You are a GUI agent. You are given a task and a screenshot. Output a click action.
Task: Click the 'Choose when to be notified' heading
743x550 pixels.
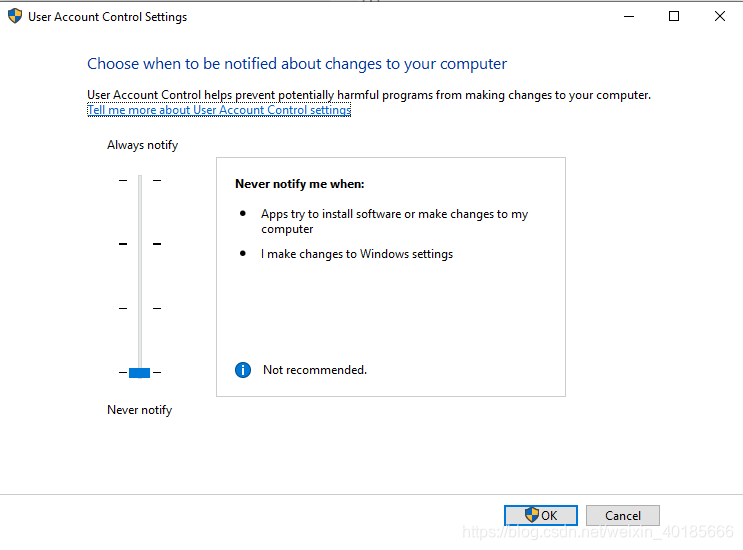(x=297, y=64)
